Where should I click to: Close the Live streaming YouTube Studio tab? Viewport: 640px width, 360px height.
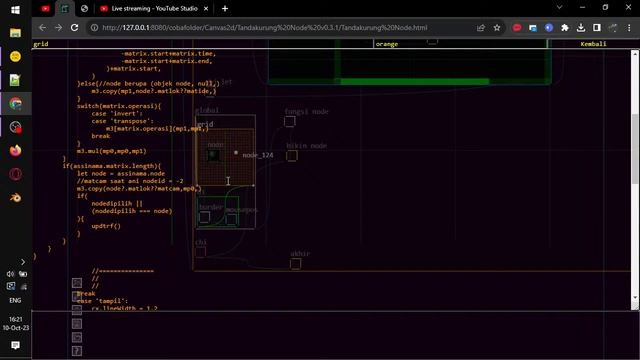point(206,9)
